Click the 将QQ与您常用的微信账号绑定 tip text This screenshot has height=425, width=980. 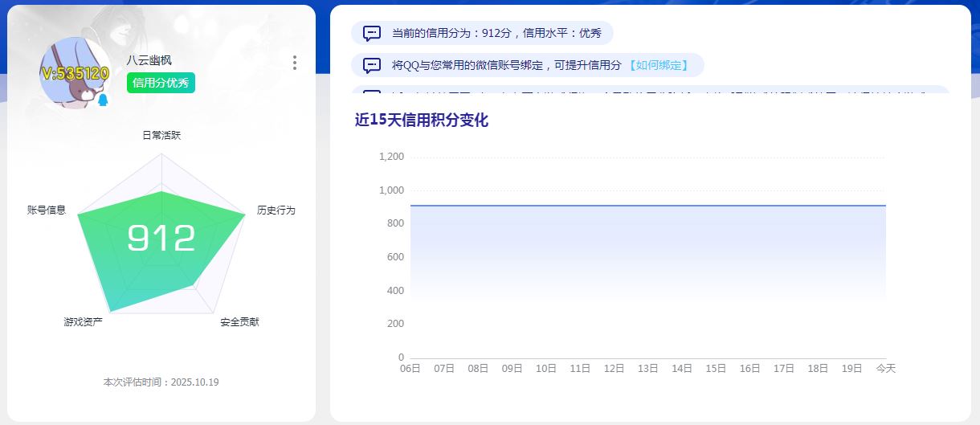[506, 65]
